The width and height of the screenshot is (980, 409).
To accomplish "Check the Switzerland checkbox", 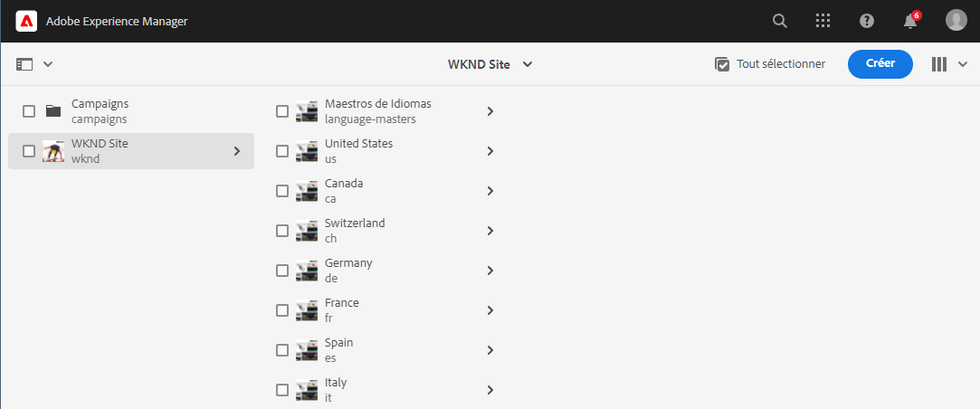I will [x=282, y=231].
